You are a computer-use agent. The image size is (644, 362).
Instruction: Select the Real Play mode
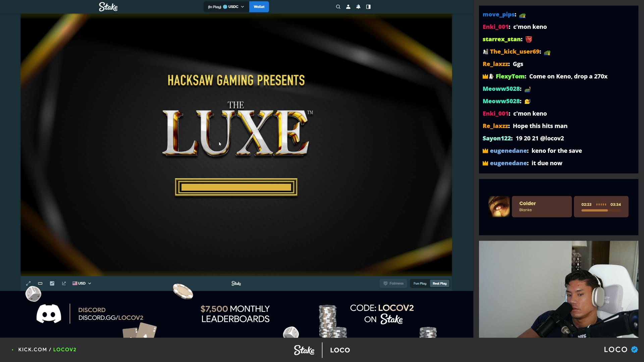coord(439,284)
